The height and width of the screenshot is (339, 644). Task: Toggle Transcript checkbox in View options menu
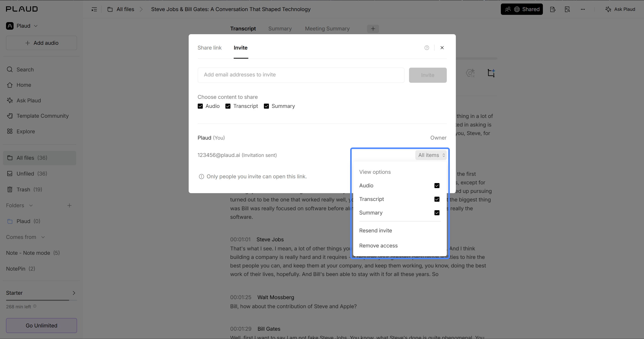pos(437,199)
